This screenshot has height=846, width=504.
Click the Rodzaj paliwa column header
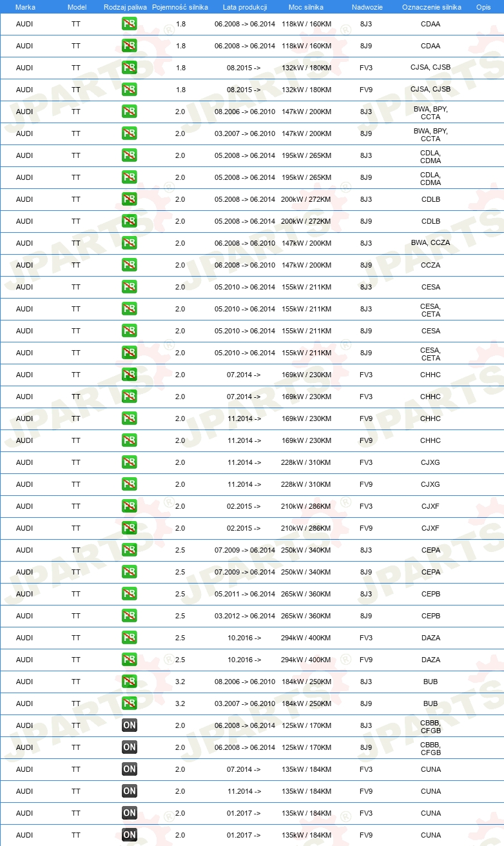(x=125, y=6)
